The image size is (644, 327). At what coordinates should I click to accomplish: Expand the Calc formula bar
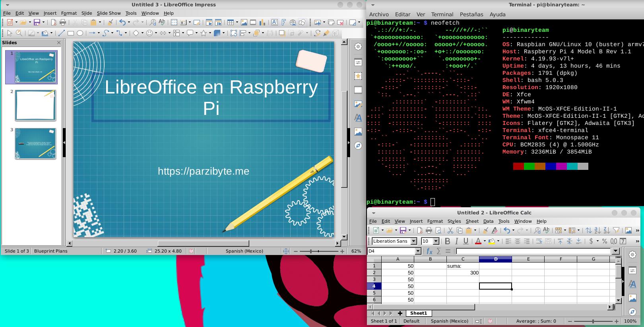pos(615,251)
